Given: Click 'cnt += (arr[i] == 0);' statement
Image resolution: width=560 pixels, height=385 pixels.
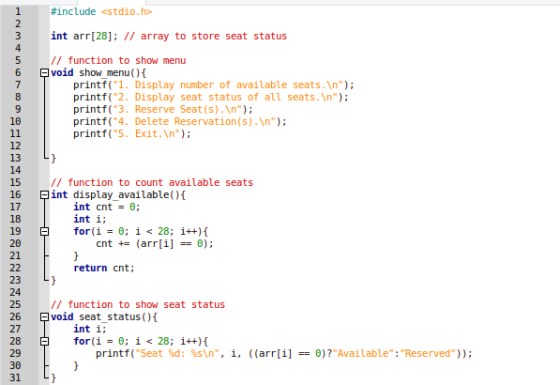Looking at the screenshot, I should [155, 244].
